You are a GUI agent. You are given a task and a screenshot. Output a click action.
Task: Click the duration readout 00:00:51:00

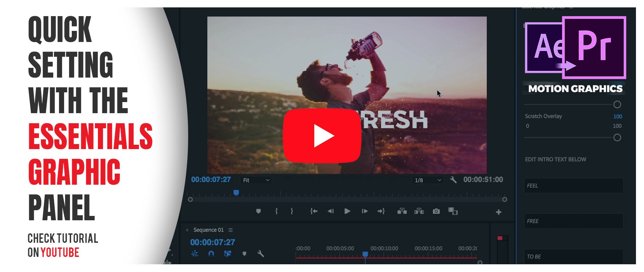coord(483,180)
